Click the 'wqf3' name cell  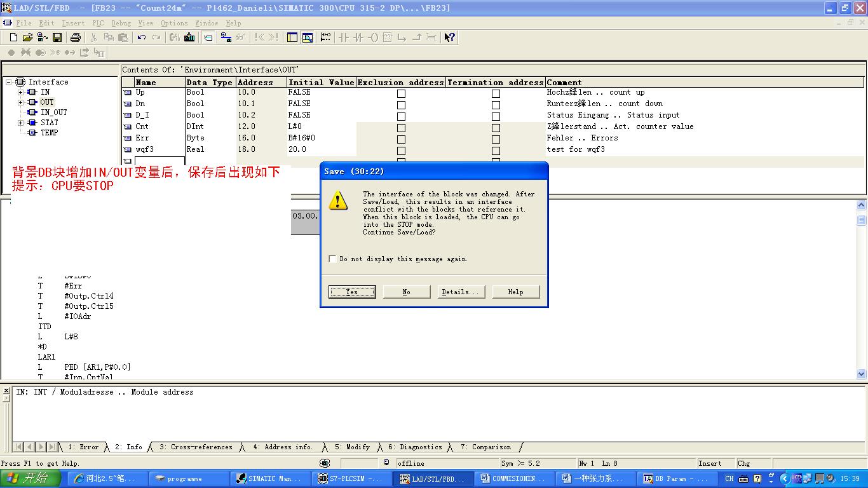coord(159,149)
